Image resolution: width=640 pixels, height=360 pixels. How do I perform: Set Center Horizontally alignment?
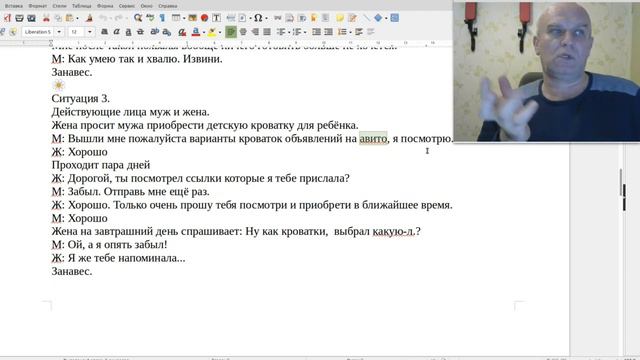click(x=243, y=32)
